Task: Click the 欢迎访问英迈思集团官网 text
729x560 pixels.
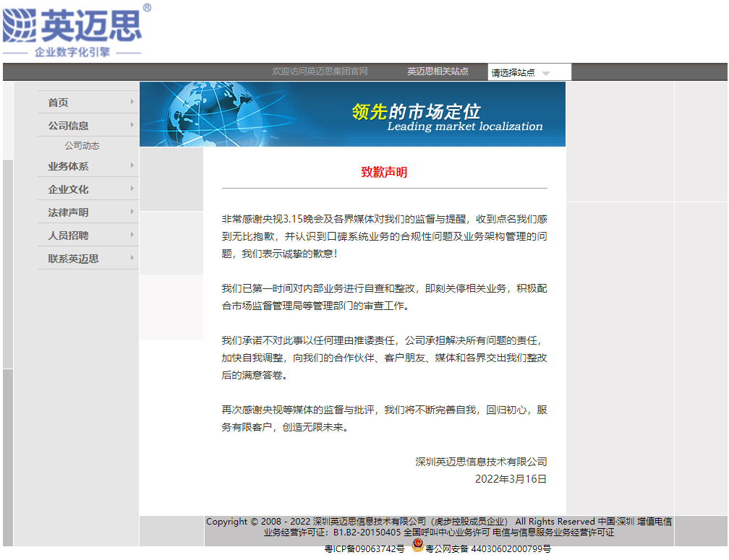Action: click(x=320, y=72)
